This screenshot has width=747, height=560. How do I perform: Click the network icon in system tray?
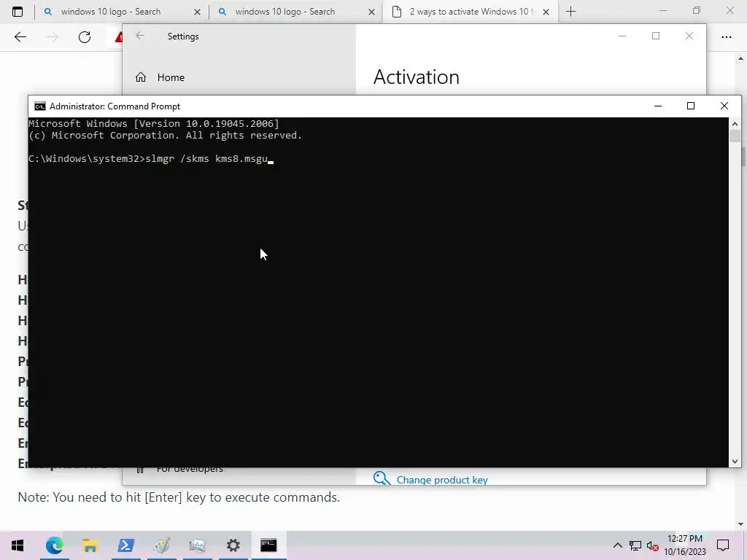[x=635, y=545]
